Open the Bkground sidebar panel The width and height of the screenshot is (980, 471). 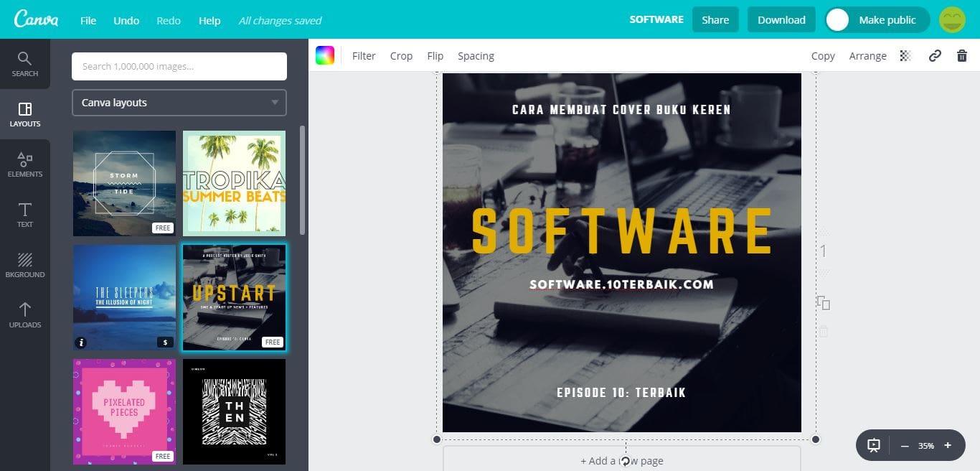coord(25,265)
